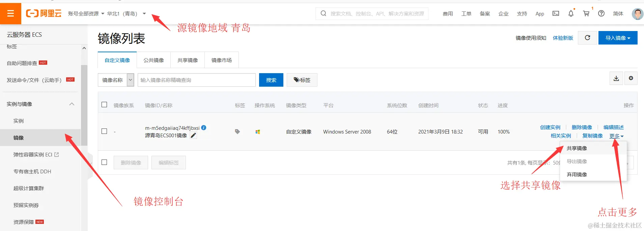Open 费用 in top navigation
Screen dimensions: 644x231
tap(448, 14)
